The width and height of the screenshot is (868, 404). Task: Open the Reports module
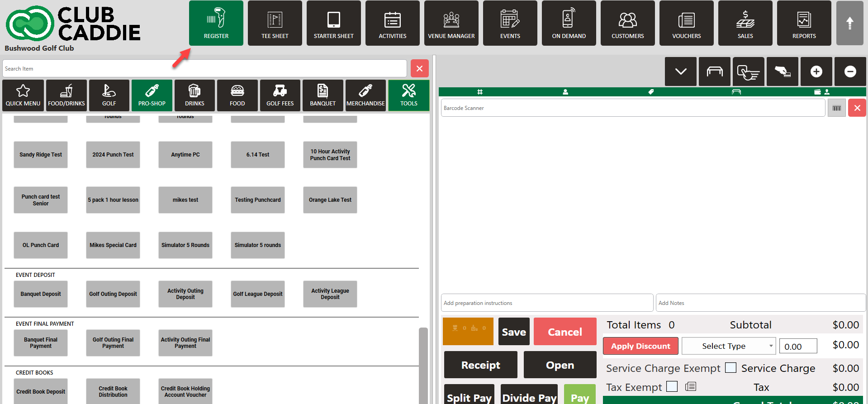point(804,23)
